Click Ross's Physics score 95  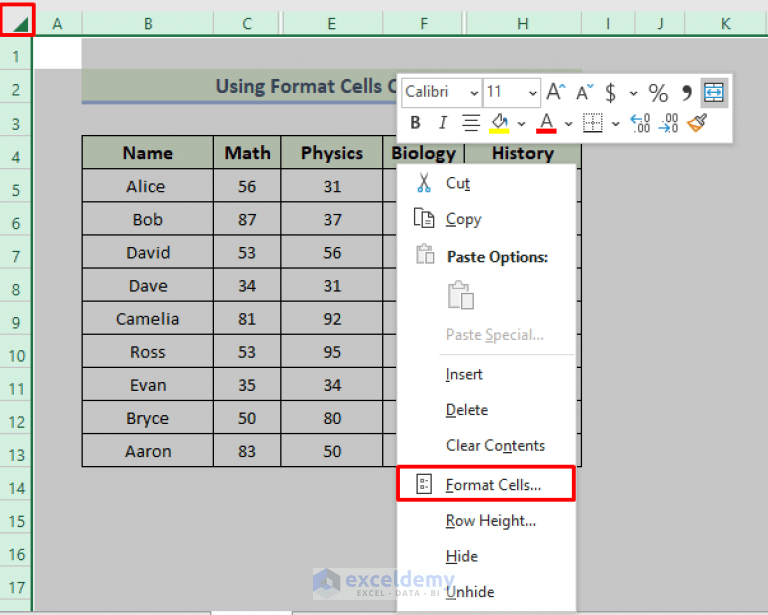pos(332,352)
